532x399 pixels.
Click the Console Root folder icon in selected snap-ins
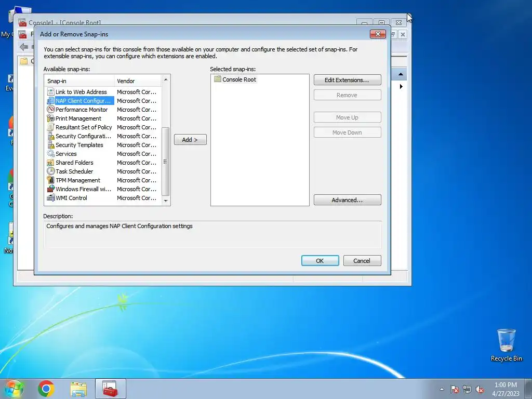tap(218, 79)
